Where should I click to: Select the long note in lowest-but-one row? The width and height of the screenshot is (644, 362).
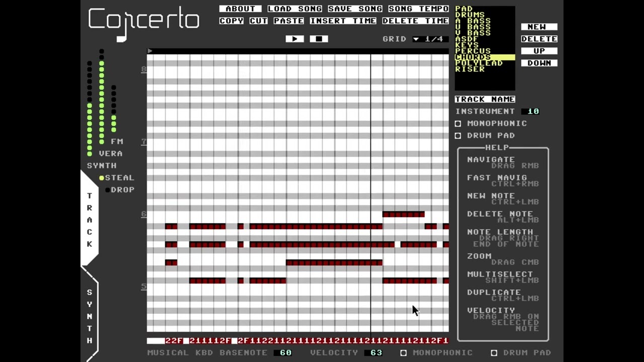point(334,262)
